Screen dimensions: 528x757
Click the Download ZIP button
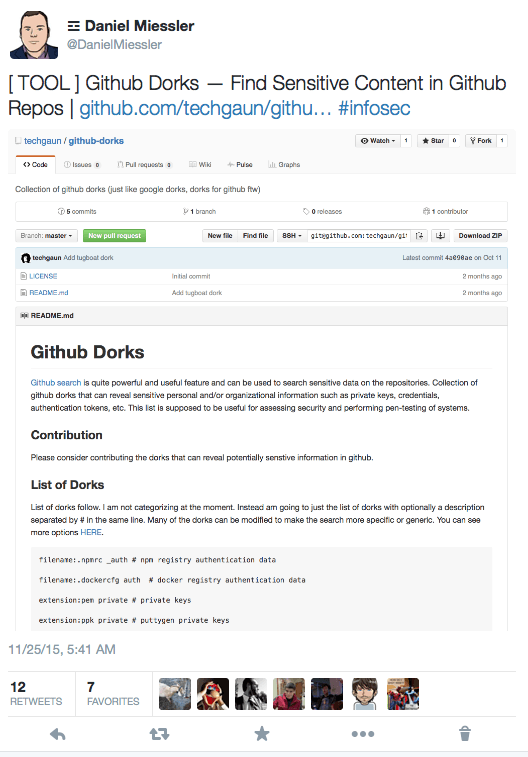480,236
